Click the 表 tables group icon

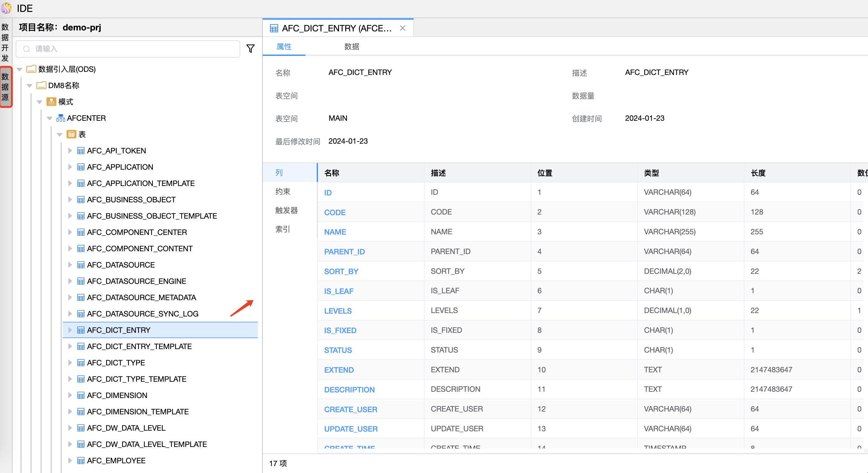pyautogui.click(x=71, y=134)
